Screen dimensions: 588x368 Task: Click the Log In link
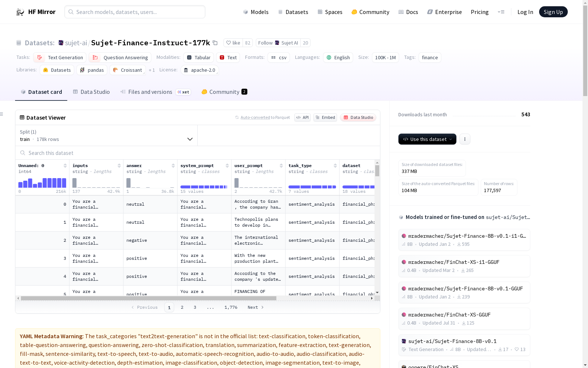click(525, 12)
